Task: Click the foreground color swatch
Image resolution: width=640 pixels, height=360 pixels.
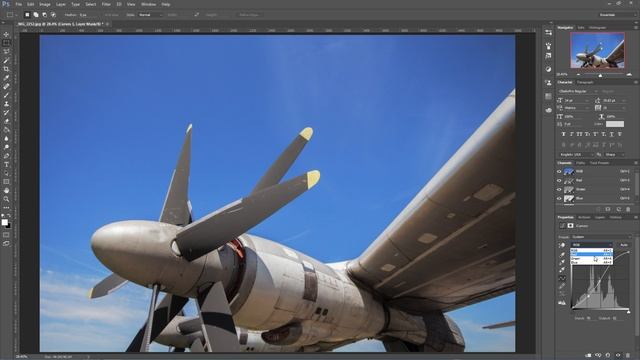Action: click(4, 222)
